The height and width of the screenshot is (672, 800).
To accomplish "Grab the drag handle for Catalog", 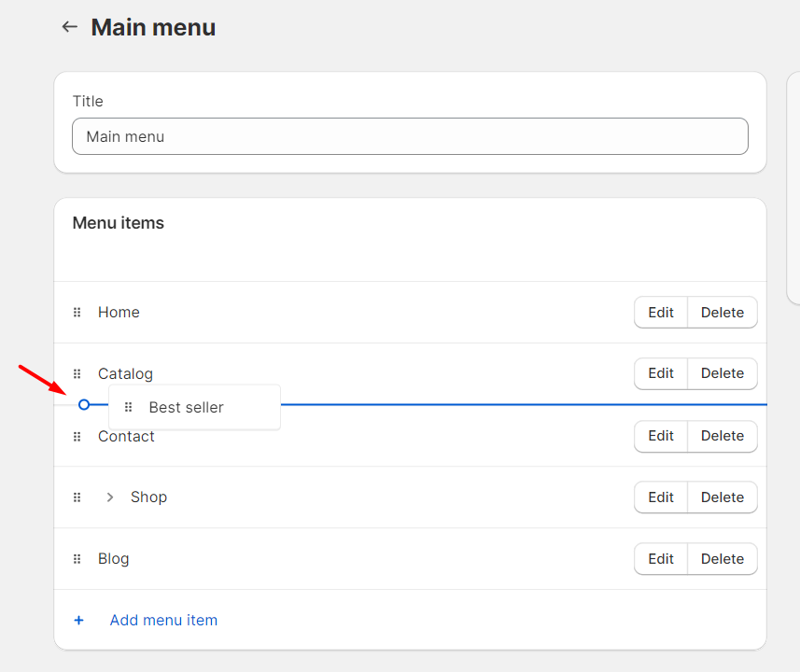I will [77, 373].
